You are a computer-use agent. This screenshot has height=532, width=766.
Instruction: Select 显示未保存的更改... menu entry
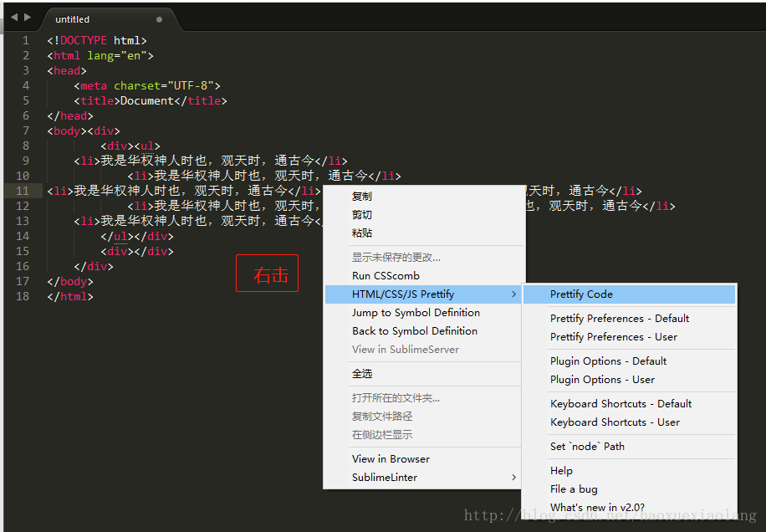[424, 258]
